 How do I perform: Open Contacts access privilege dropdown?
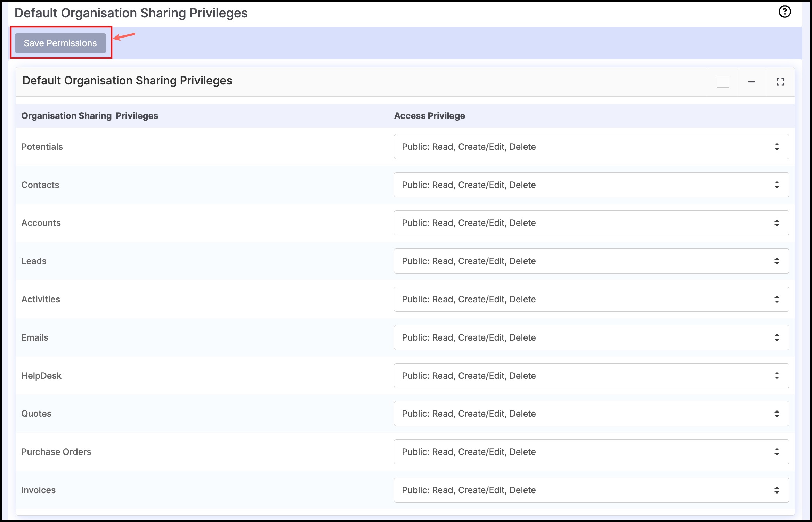(x=591, y=185)
